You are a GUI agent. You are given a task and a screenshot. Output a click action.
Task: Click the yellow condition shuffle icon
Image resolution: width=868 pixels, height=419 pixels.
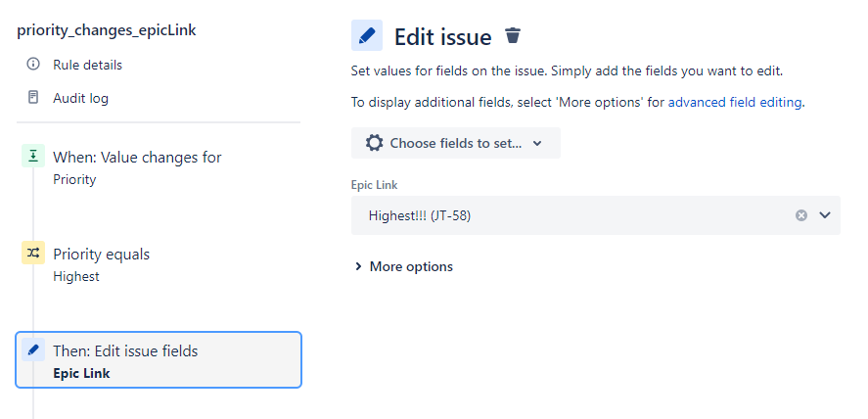click(x=33, y=253)
